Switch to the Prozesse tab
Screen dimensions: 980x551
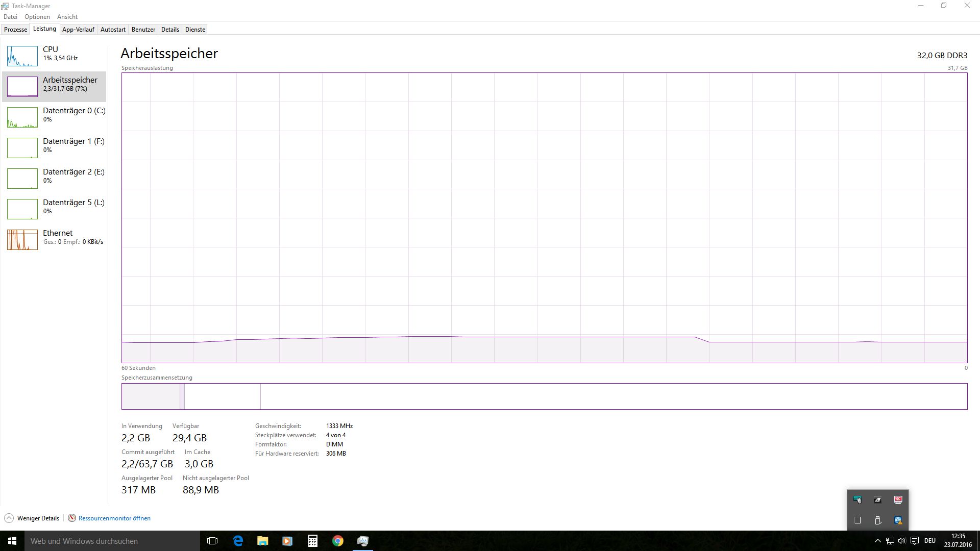[15, 30]
